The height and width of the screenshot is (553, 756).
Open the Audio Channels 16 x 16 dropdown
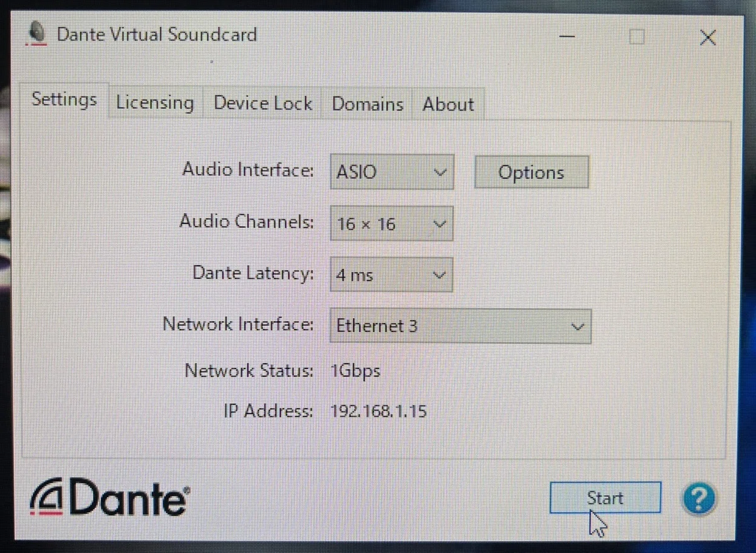coord(391,224)
